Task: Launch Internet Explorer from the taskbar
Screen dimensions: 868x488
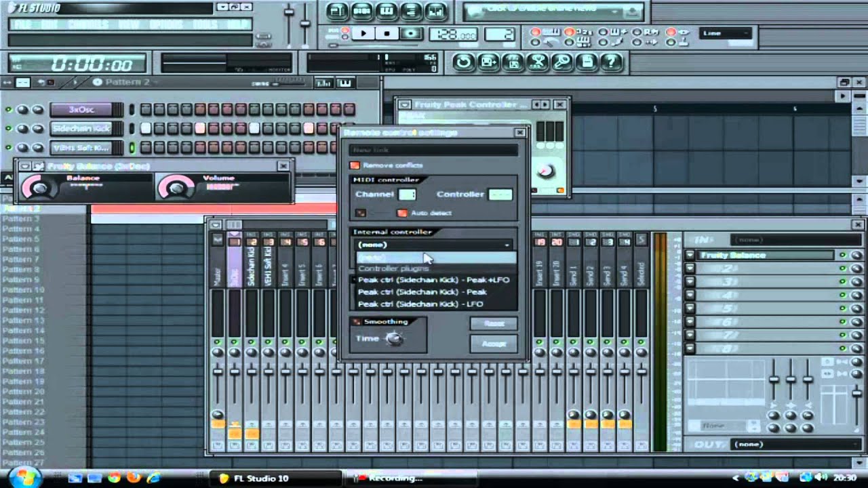Action: pyautogui.click(x=153, y=478)
